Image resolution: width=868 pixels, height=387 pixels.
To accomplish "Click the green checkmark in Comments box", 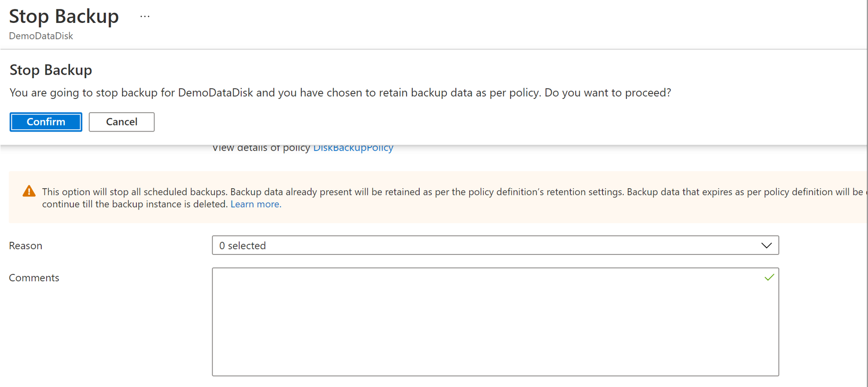I will click(769, 277).
